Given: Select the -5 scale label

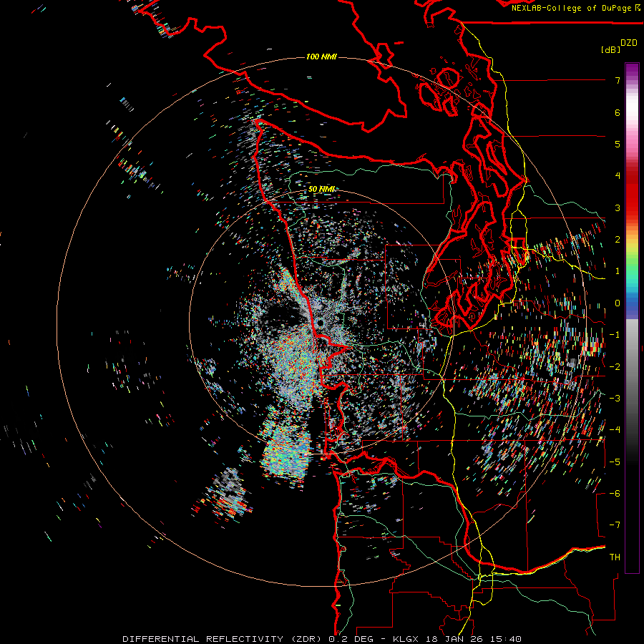Looking at the screenshot, I should point(615,462).
